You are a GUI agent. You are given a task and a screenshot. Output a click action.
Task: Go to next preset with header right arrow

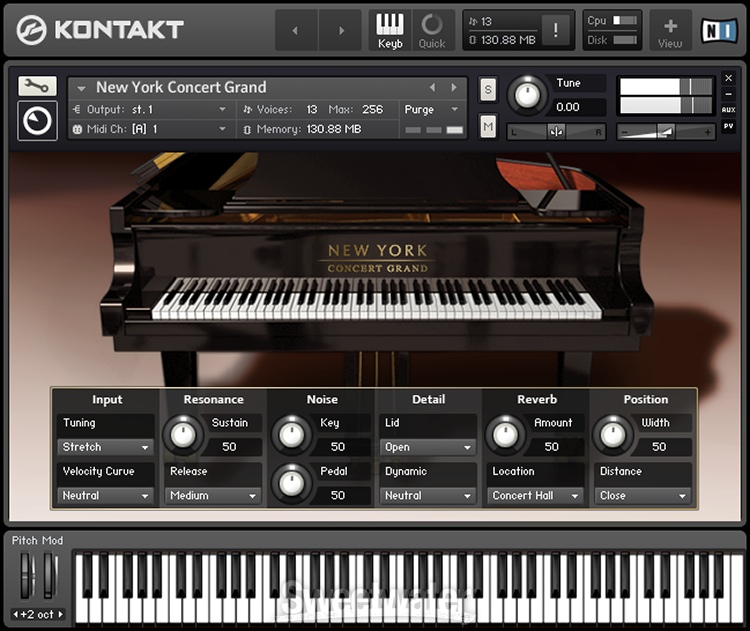(341, 31)
